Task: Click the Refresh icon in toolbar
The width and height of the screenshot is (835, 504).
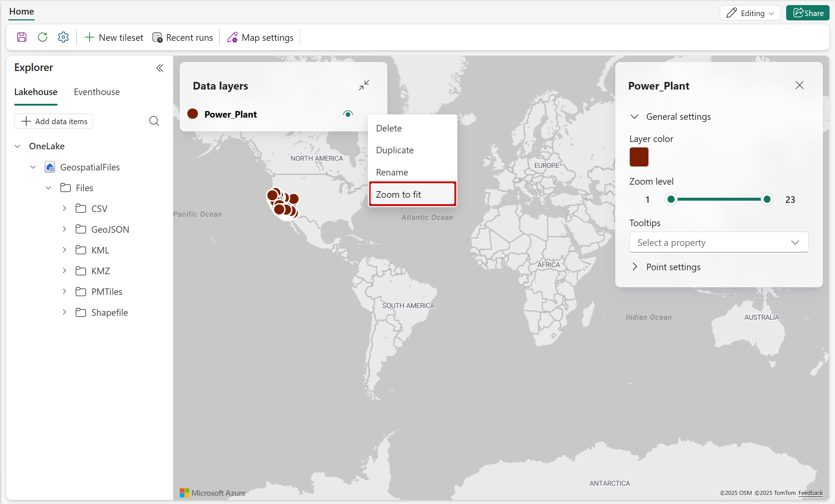Action: pyautogui.click(x=43, y=37)
